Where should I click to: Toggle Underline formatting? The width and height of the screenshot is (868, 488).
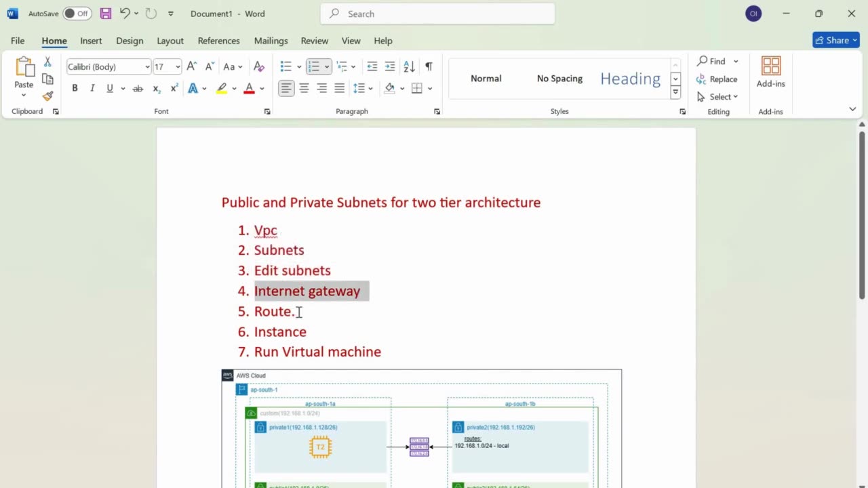tap(109, 89)
